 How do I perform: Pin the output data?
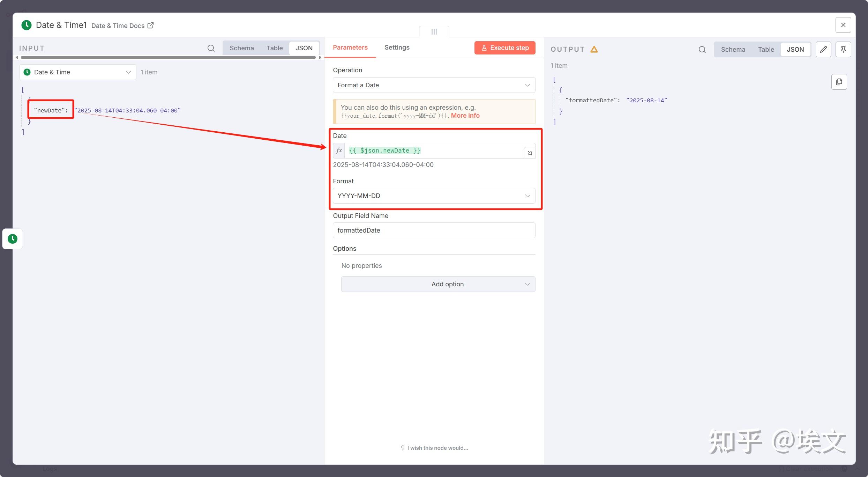[843, 49]
